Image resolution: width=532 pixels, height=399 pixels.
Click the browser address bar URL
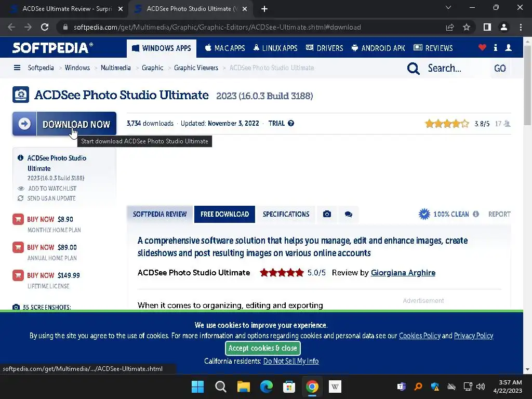pyautogui.click(x=217, y=27)
